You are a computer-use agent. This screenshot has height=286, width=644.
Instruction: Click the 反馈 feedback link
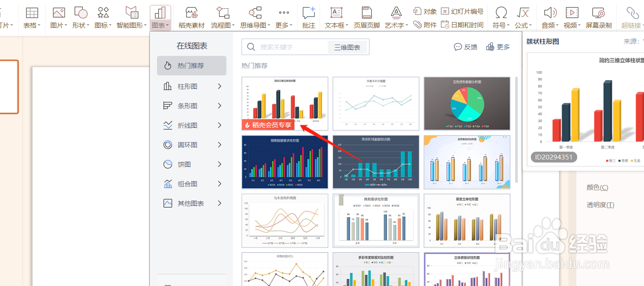466,47
